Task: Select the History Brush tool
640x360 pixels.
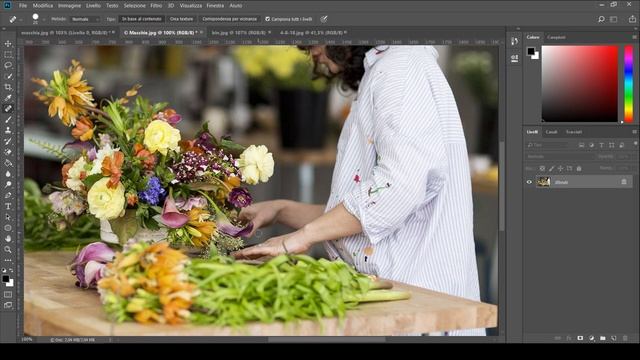Action: pos(8,141)
